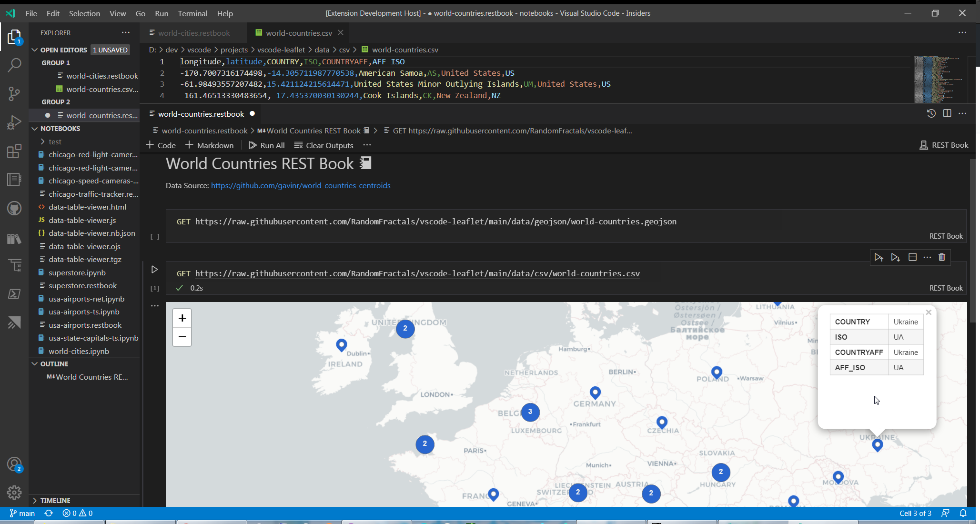Open the world-countries-centroids data source link

(301, 185)
